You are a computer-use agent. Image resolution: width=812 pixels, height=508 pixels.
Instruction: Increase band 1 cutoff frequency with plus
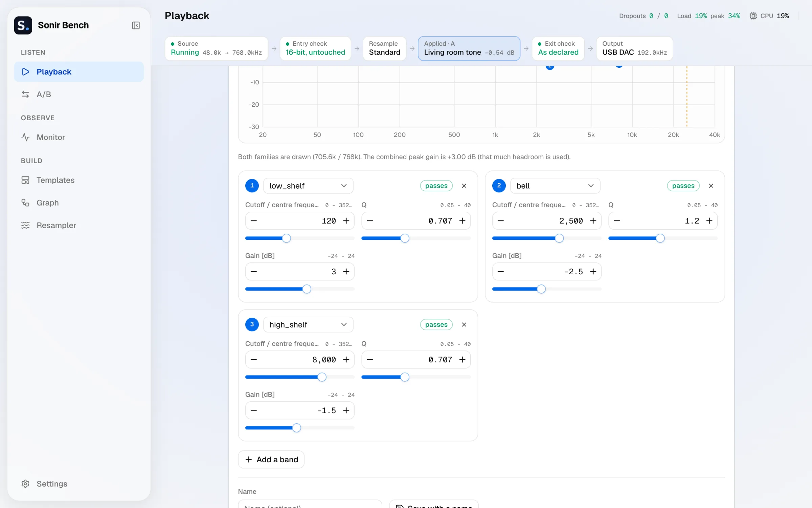pos(346,221)
